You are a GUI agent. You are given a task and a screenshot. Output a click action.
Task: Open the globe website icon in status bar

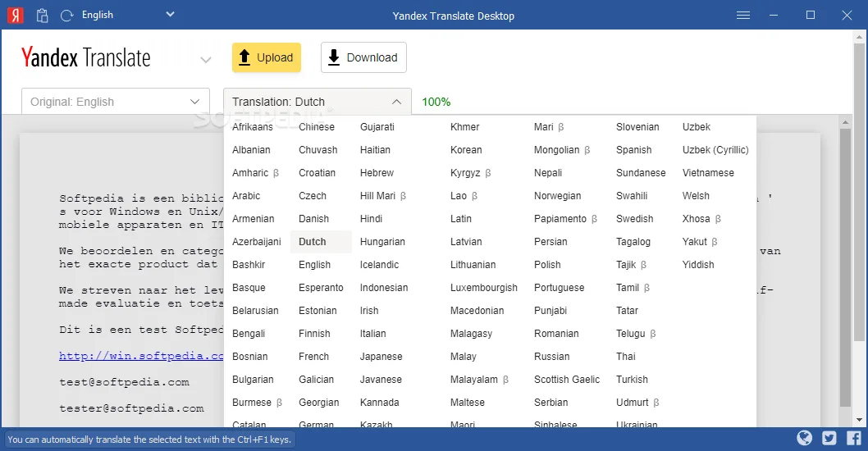804,438
